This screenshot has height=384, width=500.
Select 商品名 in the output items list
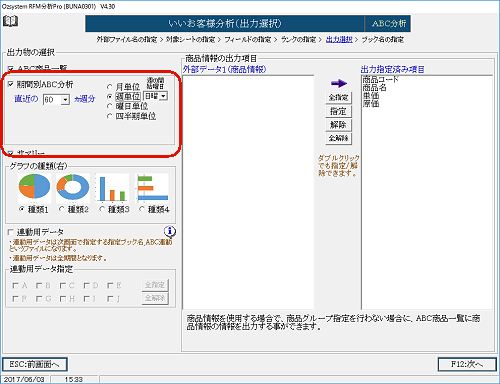(374, 87)
